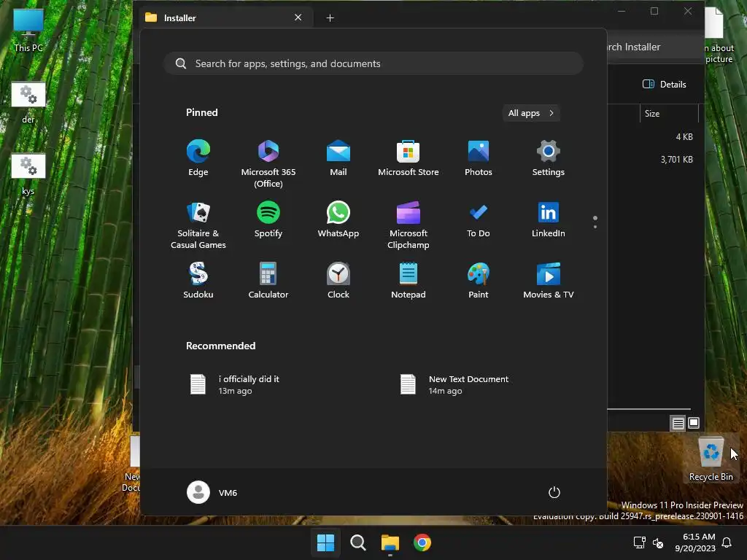Launch Movies & TV app
747x560 pixels.
tap(549, 281)
